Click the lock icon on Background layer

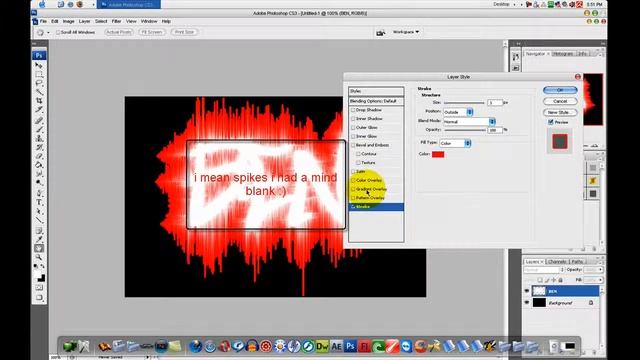coord(591,303)
